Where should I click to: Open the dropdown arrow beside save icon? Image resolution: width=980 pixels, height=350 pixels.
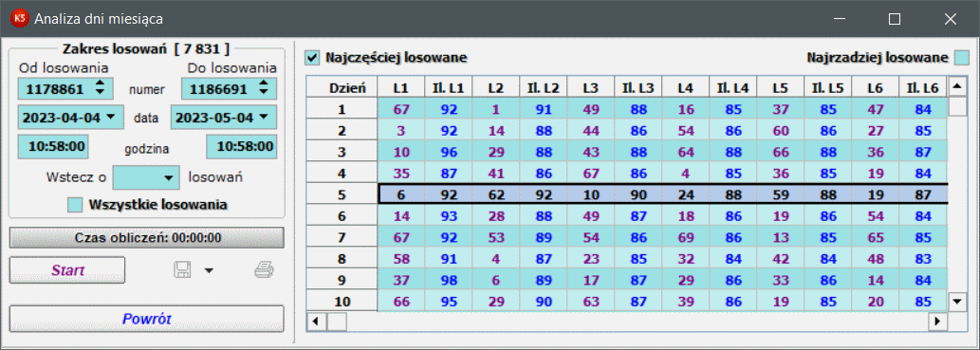209,270
